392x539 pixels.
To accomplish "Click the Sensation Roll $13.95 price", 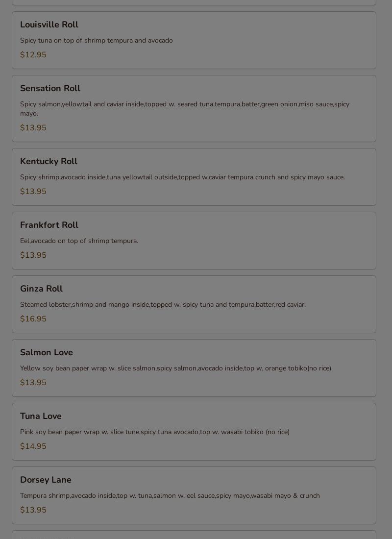I will [x=33, y=128].
